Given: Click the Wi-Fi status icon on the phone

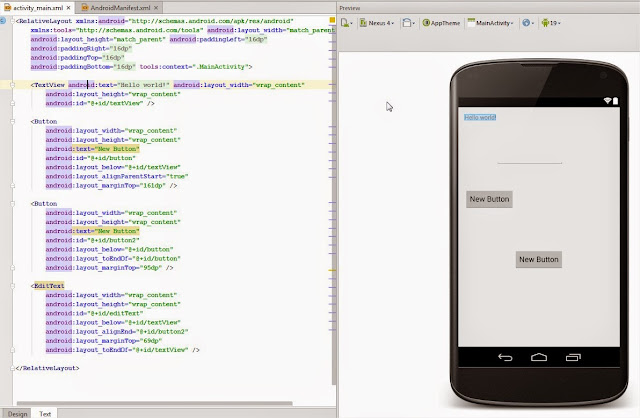Looking at the screenshot, I should (607, 100).
